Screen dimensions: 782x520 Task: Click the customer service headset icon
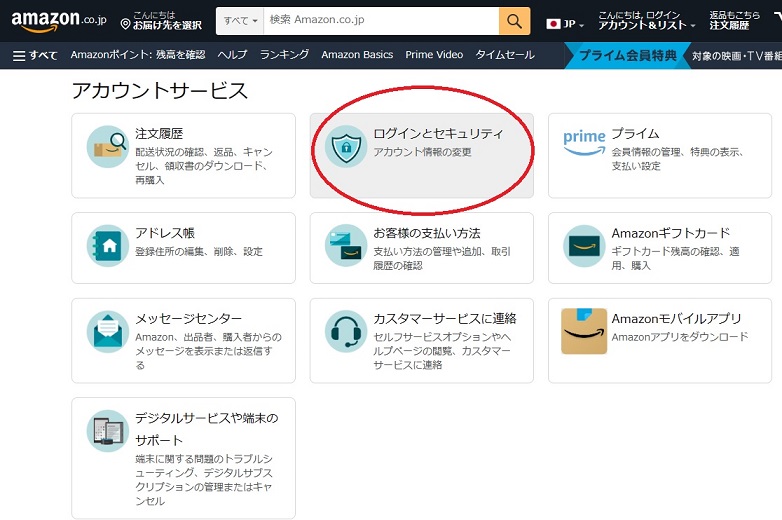click(346, 332)
